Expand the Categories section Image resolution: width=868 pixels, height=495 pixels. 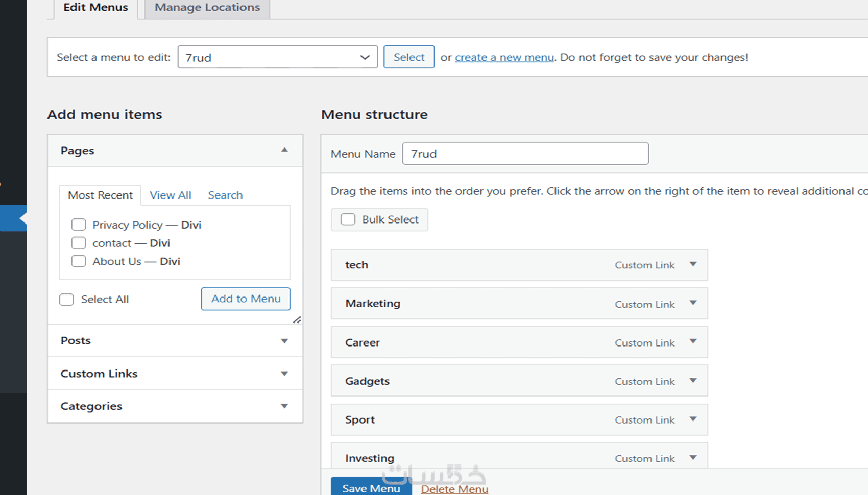(284, 406)
